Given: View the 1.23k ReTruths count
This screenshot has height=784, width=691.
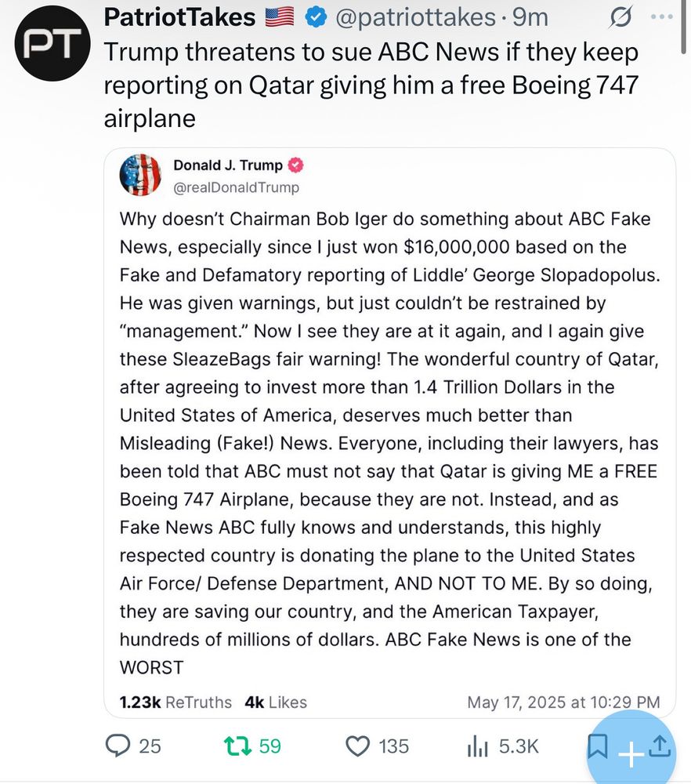Looking at the screenshot, I should point(175,702).
